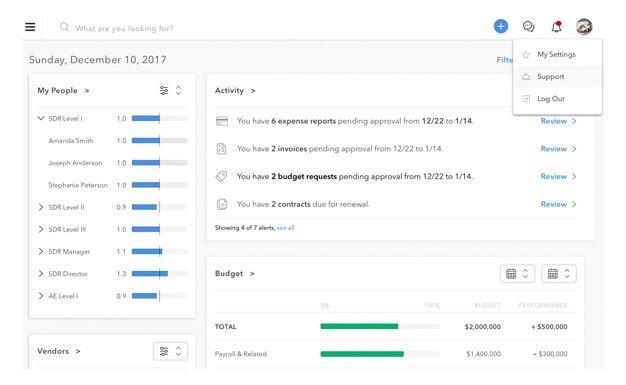Screen dimensions: 626x385
Task: Review the 2 invoices
Action: [x=558, y=149]
